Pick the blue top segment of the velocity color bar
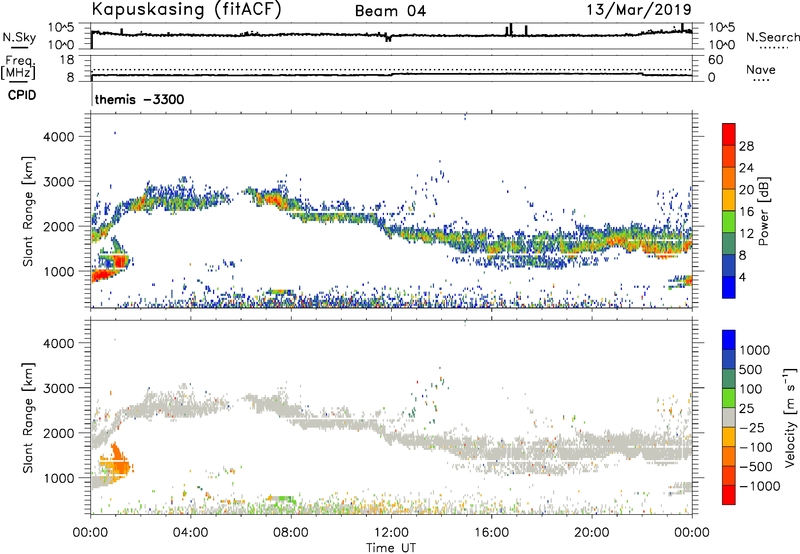800x554 pixels. (729, 340)
